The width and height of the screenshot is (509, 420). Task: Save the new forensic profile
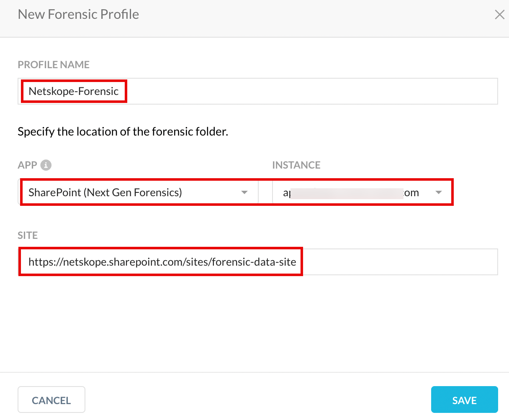point(465,400)
